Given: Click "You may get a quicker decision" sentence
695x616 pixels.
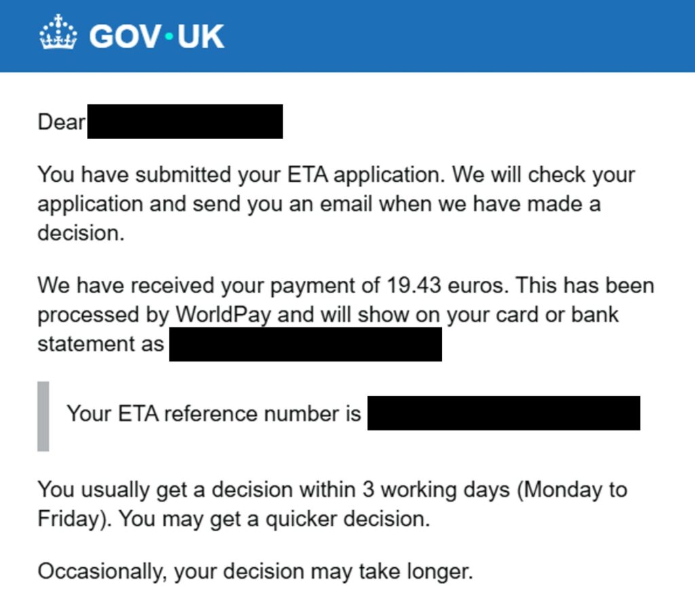Looking at the screenshot, I should 271,519.
